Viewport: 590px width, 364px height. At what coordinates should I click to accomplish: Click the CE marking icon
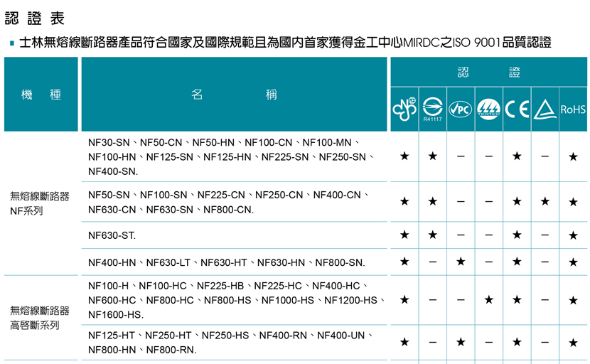[517, 109]
